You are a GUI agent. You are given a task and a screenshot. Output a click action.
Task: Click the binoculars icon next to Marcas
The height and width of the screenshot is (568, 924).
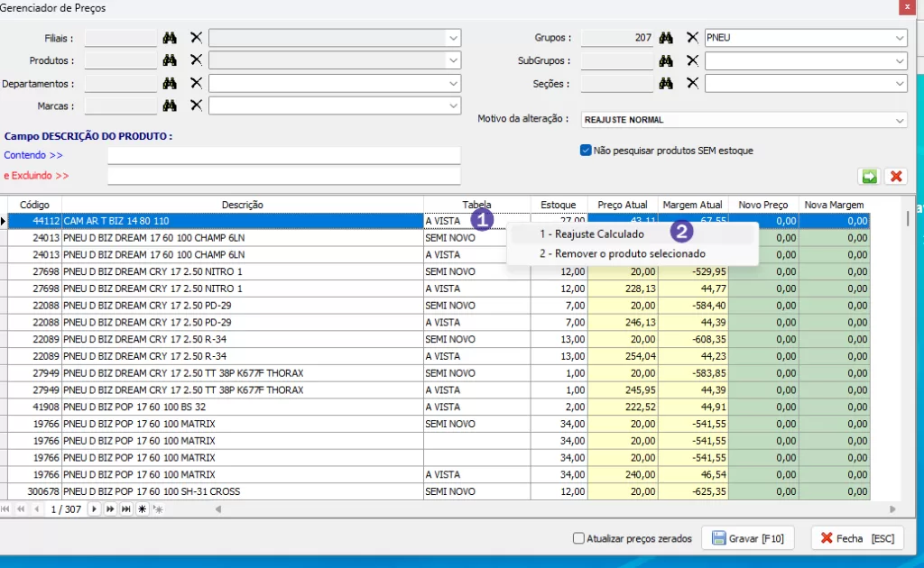coord(170,105)
